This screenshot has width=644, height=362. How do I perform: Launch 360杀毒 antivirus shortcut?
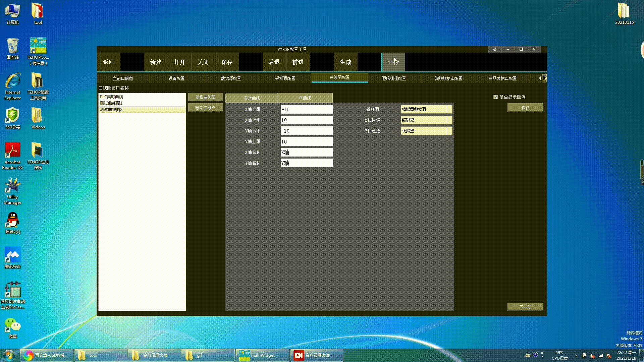point(12,118)
